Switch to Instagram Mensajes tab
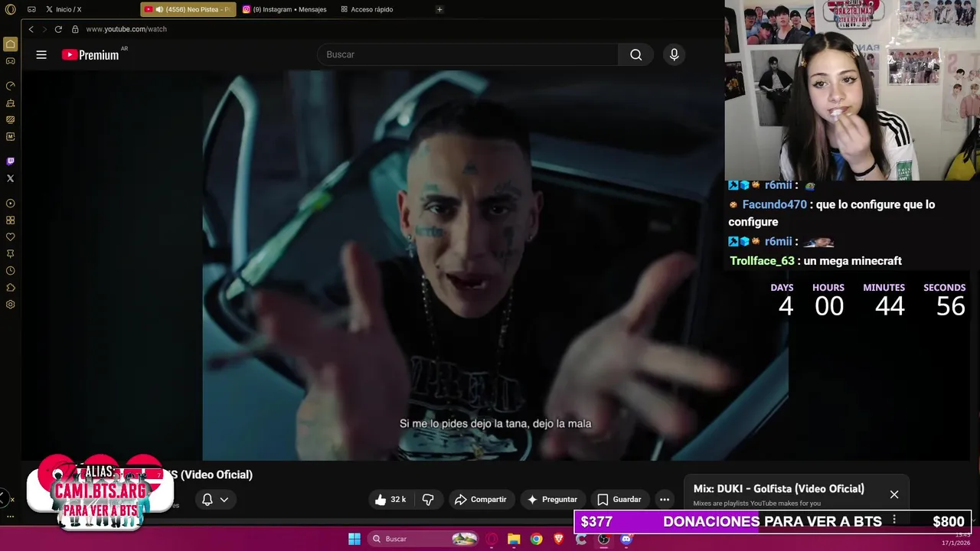 [285, 9]
